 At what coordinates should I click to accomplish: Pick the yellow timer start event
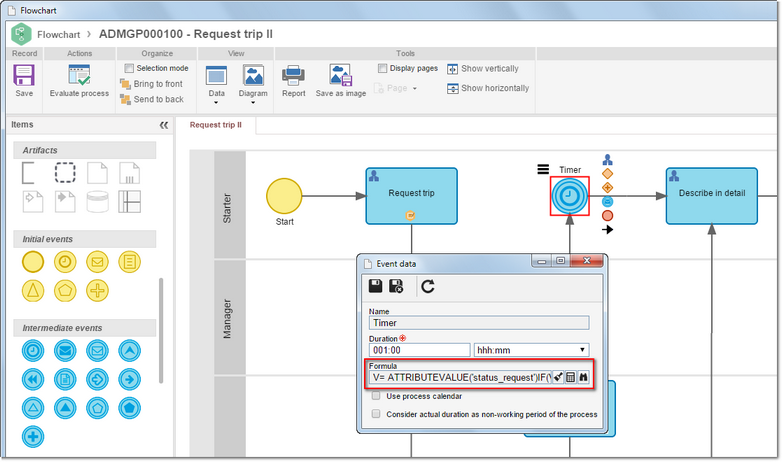click(65, 261)
